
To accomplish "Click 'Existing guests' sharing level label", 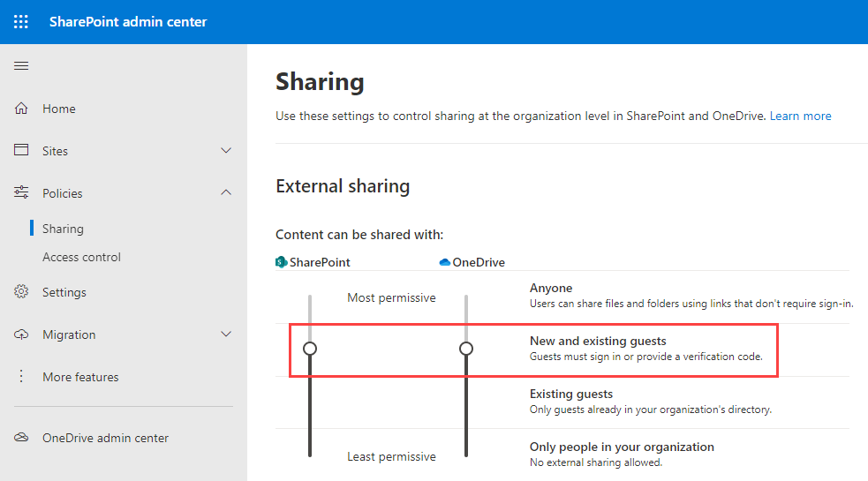I will coord(571,395).
